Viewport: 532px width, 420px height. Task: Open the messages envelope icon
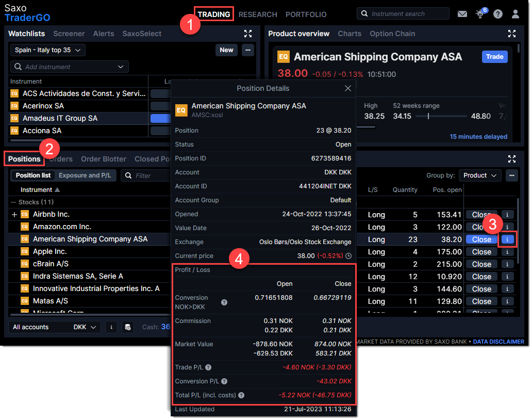tap(462, 14)
